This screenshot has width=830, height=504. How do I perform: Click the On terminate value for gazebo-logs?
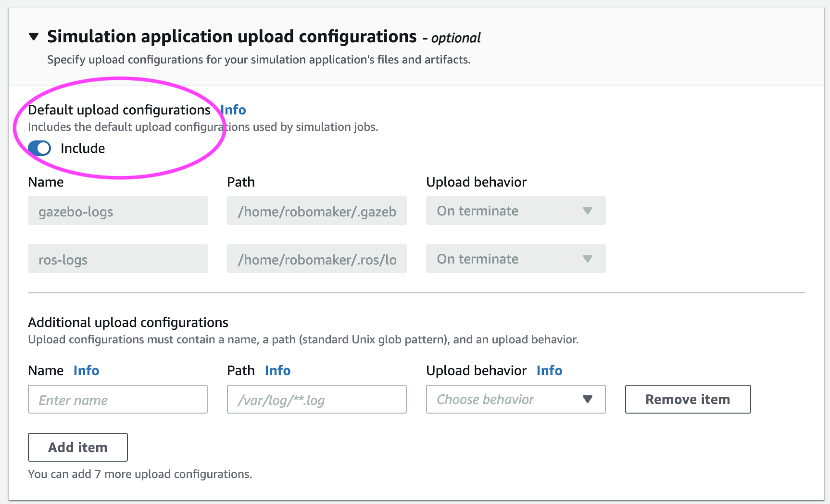click(477, 211)
